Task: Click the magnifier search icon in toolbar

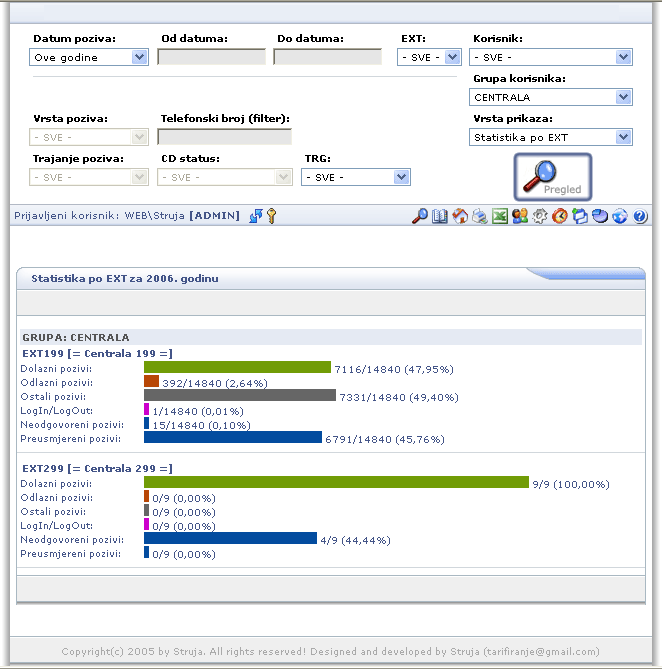Action: pos(420,216)
